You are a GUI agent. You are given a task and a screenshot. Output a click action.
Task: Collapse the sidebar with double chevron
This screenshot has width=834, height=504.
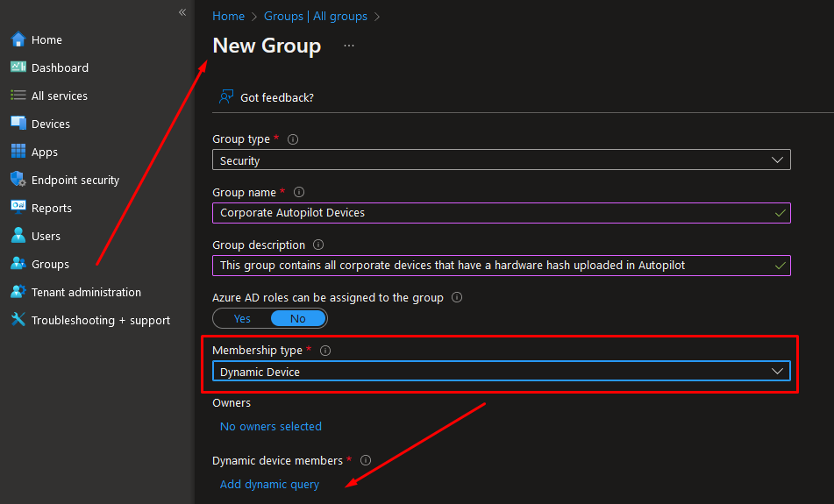[x=182, y=12]
